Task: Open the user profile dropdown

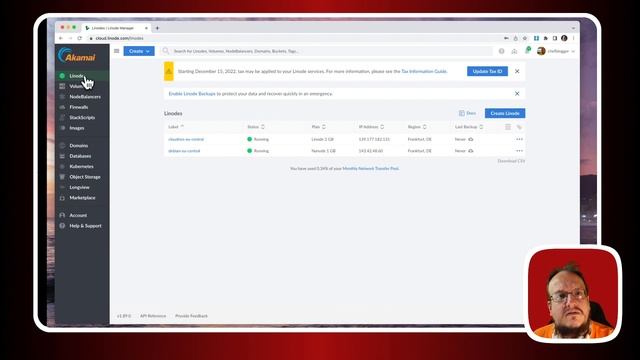Action: coord(556,51)
